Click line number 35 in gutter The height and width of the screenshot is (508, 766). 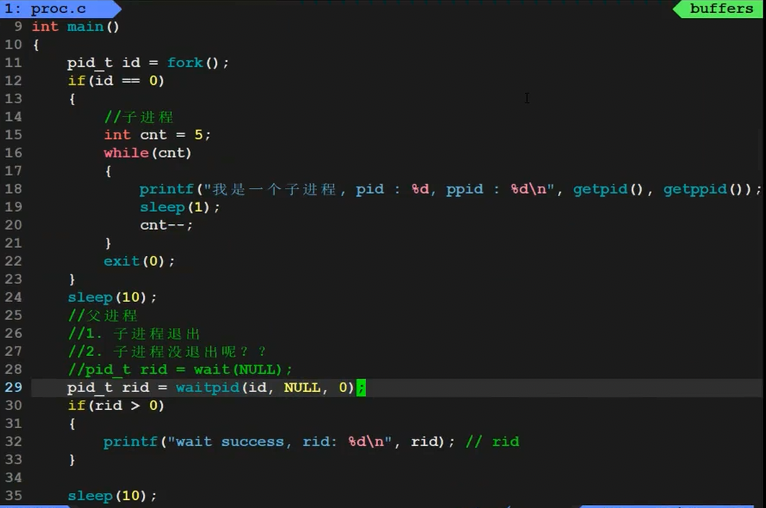coord(14,496)
